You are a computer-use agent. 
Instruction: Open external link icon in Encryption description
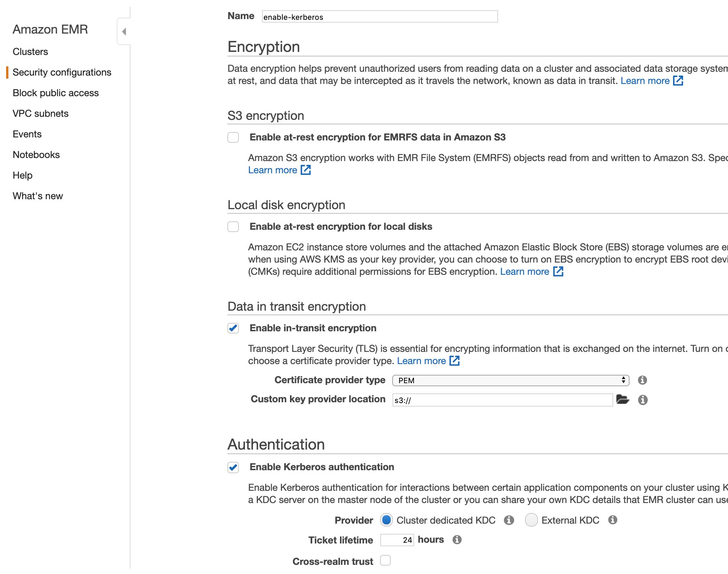point(678,81)
